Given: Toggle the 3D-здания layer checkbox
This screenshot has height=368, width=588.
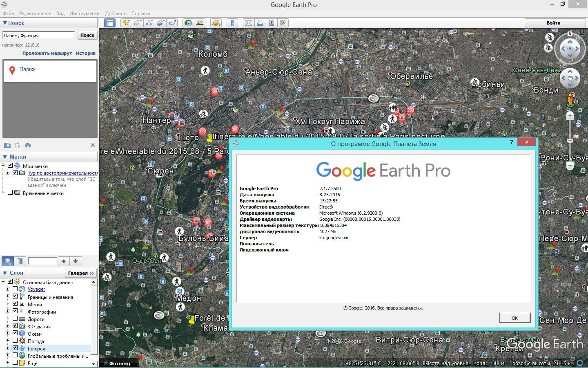Looking at the screenshot, I should [15, 326].
